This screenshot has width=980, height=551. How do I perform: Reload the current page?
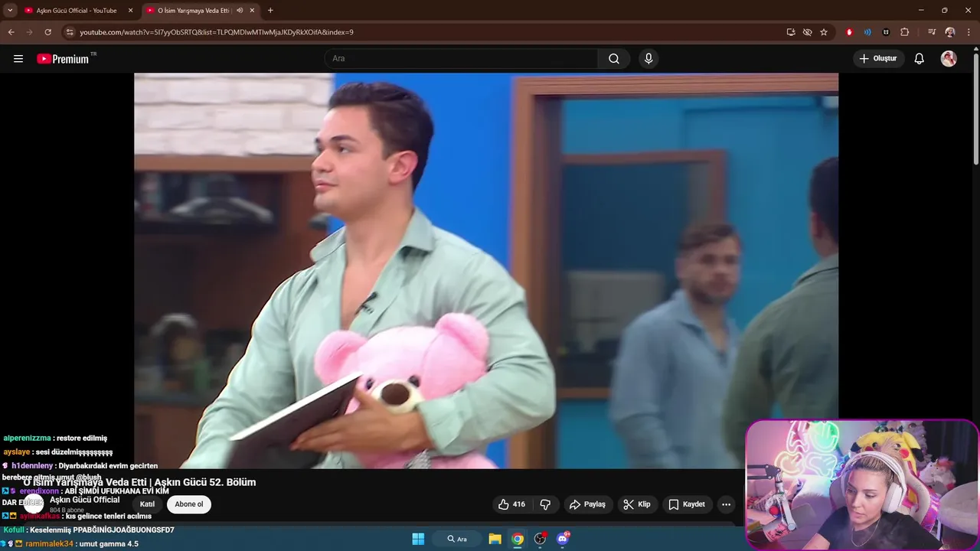(47, 32)
